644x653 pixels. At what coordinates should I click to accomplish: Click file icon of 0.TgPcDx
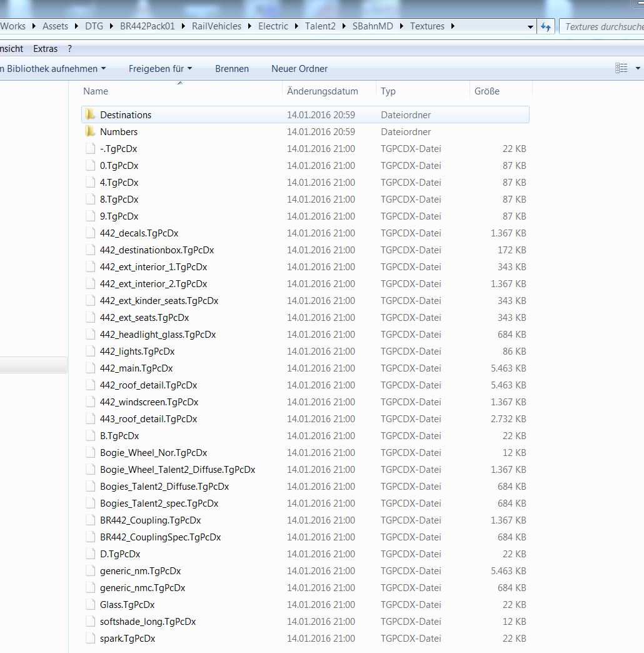point(90,165)
